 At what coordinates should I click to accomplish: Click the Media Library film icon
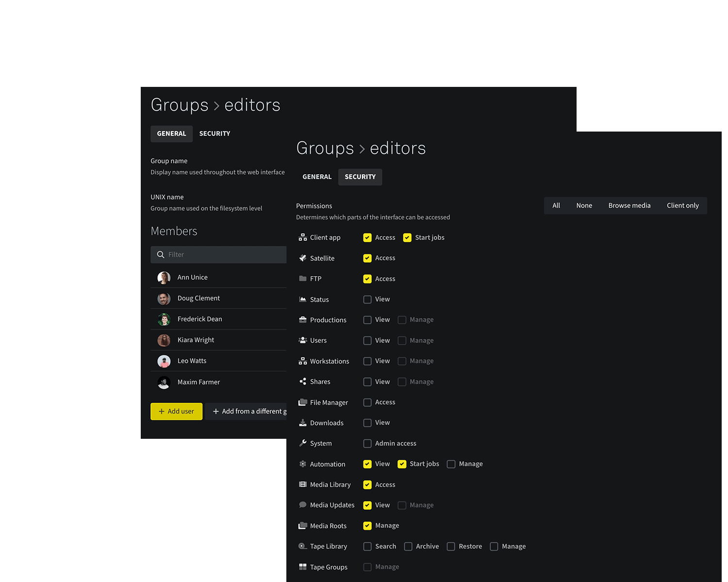tap(303, 484)
